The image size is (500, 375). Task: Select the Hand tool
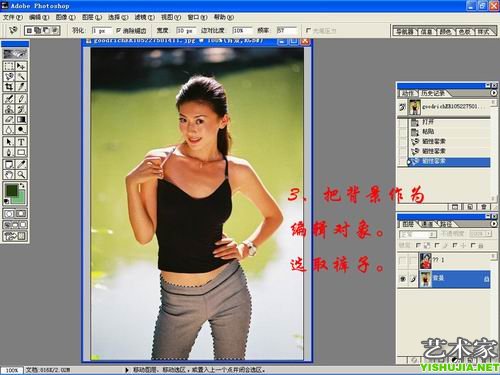(9, 174)
